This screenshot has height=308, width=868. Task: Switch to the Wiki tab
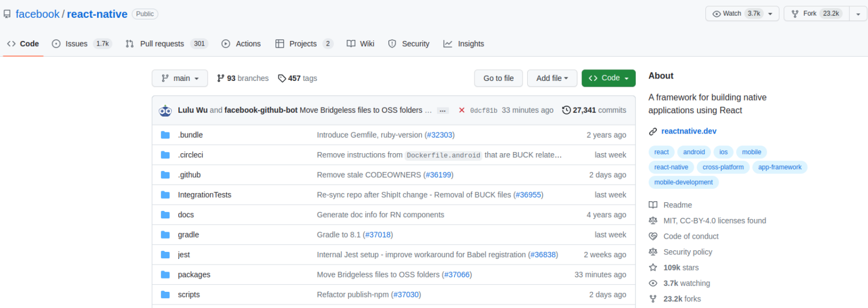point(361,44)
